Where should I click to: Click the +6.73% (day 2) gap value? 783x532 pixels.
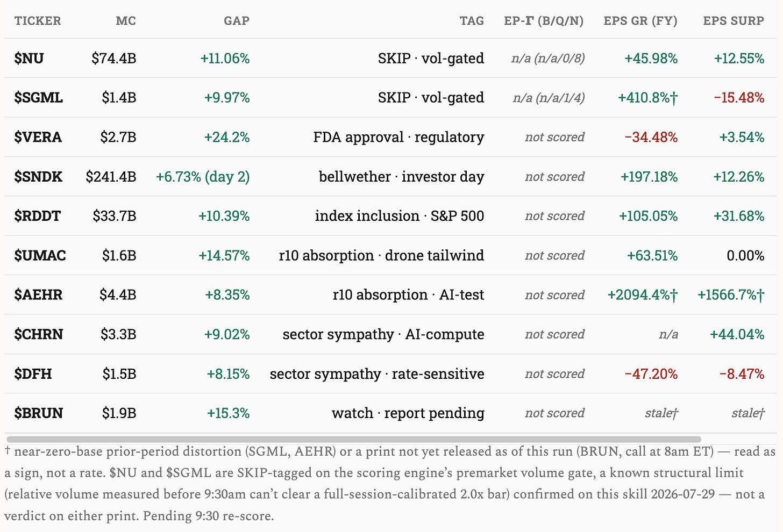pyautogui.click(x=203, y=177)
